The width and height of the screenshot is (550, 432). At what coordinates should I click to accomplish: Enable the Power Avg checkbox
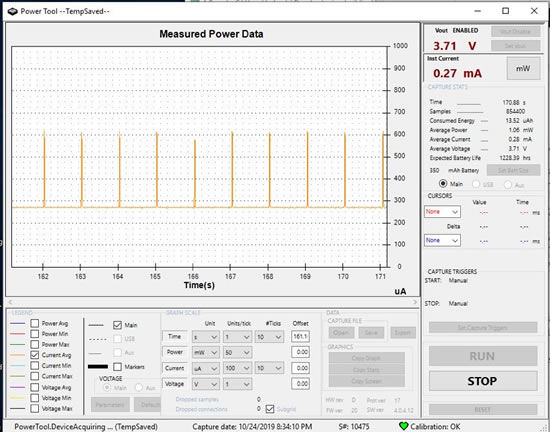tap(34, 323)
